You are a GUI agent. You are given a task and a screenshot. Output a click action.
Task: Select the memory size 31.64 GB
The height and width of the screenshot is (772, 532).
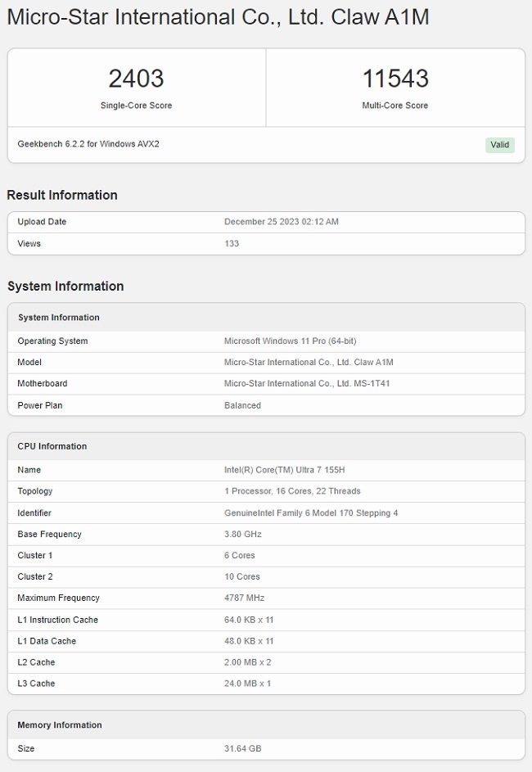click(x=242, y=748)
